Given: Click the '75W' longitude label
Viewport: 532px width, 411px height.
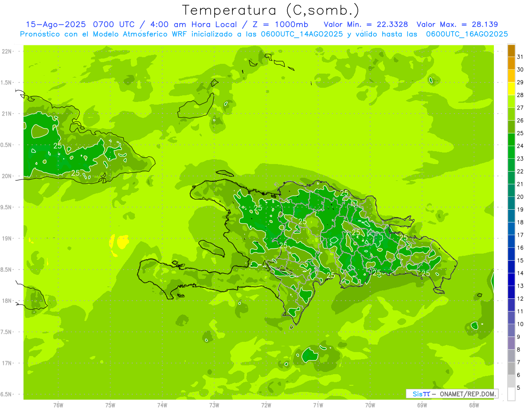Looking at the screenshot, I should click(110, 405).
